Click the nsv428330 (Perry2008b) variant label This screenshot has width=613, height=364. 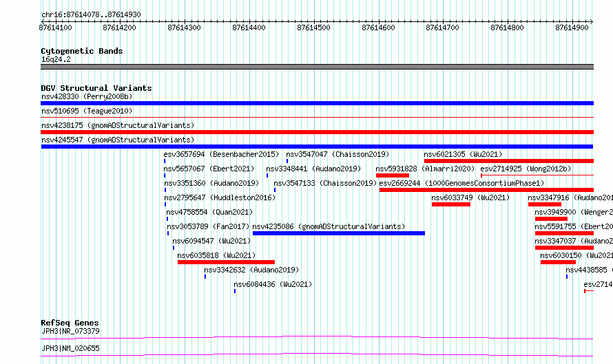tap(87, 96)
